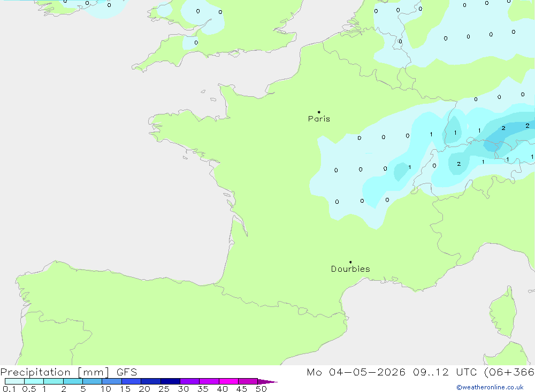
Task: Click the 'Mo 04-05-2026' date text
Action: [x=356, y=372]
